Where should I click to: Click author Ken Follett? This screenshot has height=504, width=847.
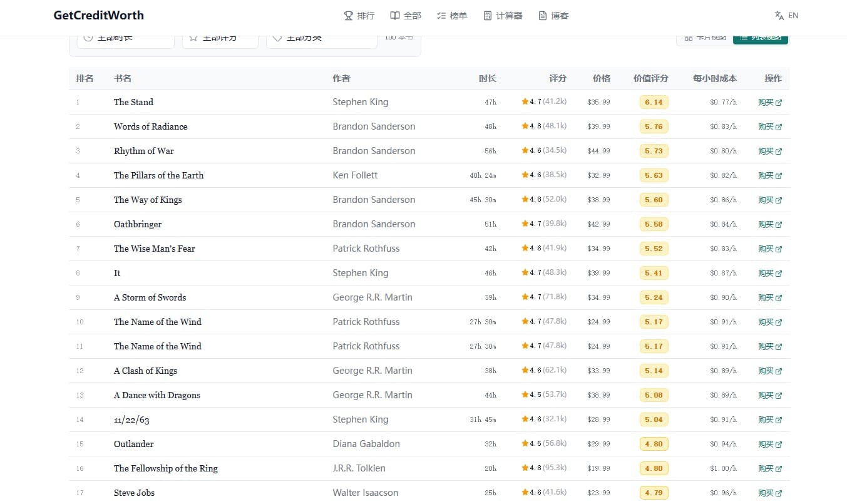[x=356, y=175]
